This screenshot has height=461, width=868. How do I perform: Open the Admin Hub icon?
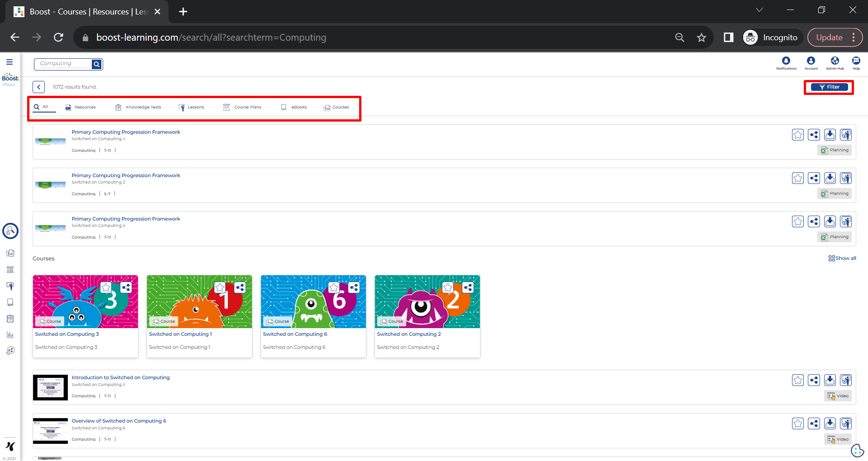835,61
